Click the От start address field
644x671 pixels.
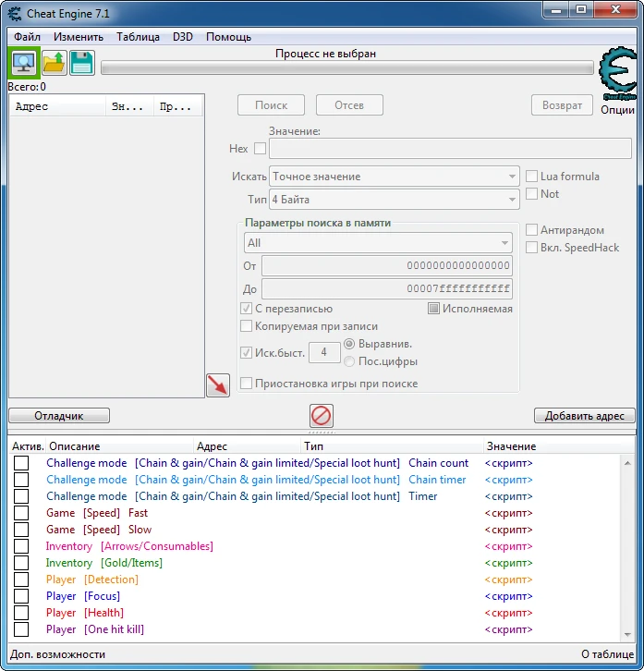[387, 265]
